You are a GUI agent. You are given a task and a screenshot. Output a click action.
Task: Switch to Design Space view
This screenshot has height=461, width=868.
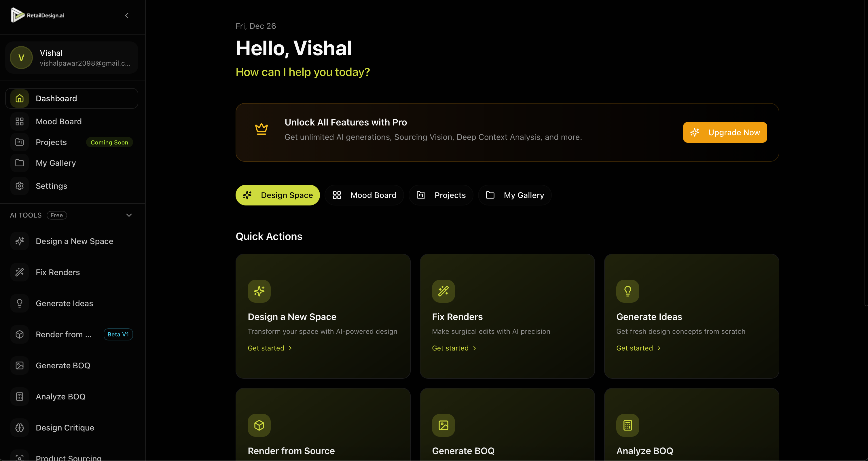(278, 195)
